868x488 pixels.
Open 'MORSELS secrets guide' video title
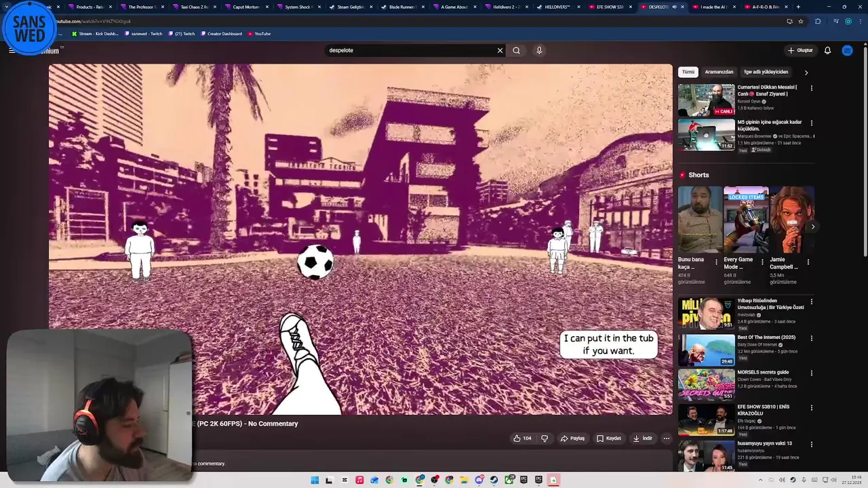pos(763,372)
